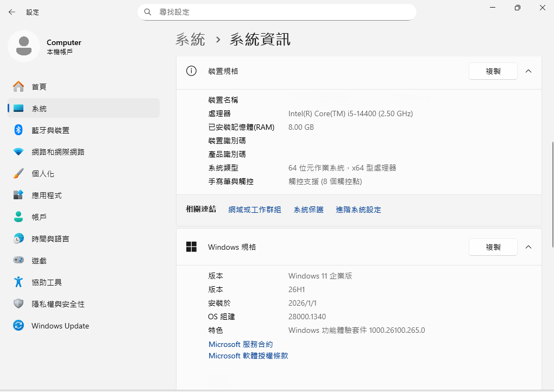The width and height of the screenshot is (554, 392).
Task: Click the 首頁 home icon
Action: click(x=18, y=87)
